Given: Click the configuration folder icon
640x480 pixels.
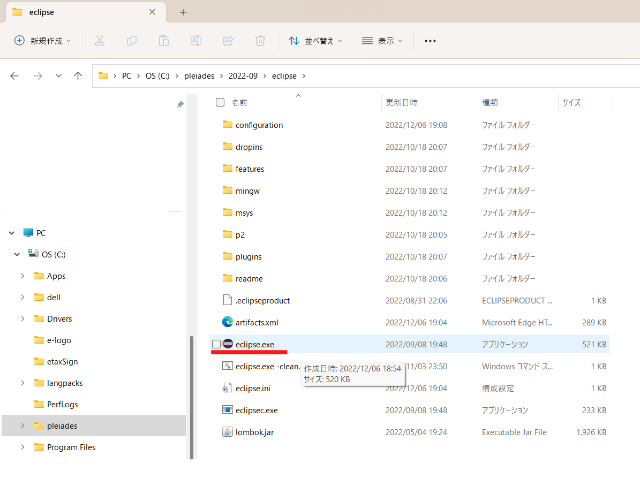Looking at the screenshot, I should coord(227,124).
